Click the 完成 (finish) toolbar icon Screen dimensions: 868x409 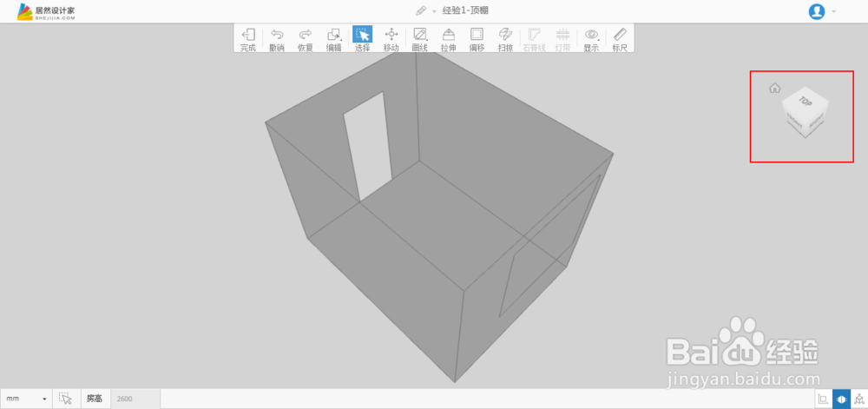tap(248, 39)
